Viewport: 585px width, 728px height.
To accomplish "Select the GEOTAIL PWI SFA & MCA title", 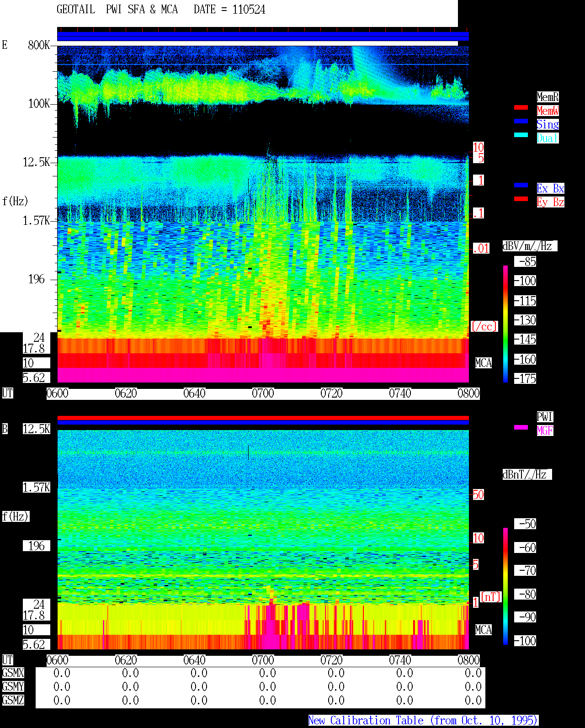I will point(117,10).
